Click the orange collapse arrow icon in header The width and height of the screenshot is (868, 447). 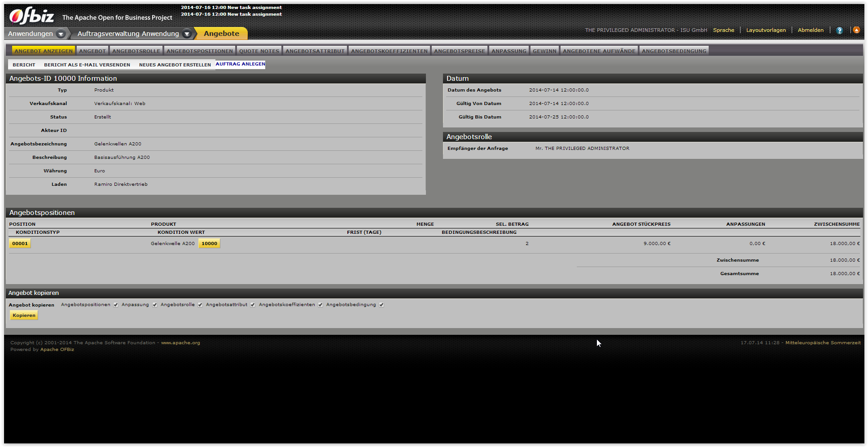(x=856, y=30)
